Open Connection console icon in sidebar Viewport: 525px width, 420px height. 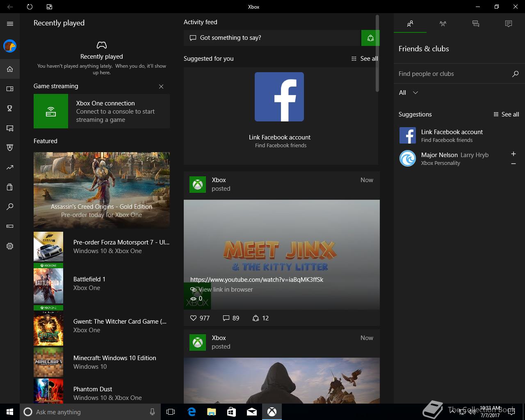coord(10,226)
